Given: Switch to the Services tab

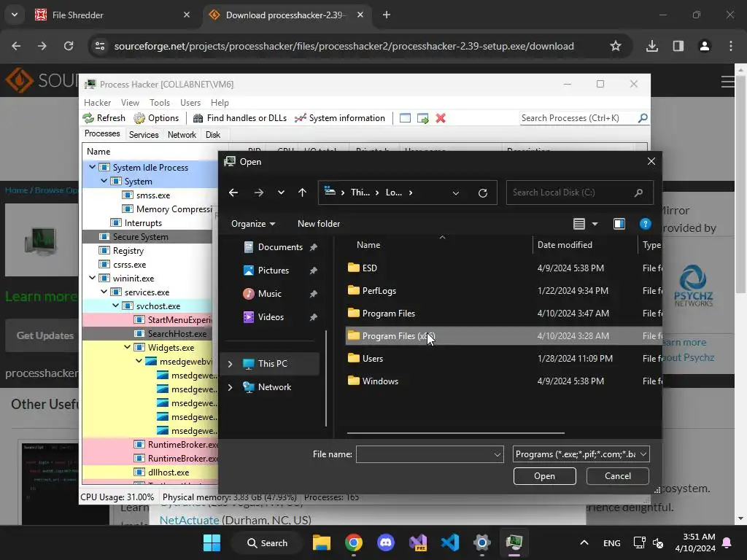Looking at the screenshot, I should tap(144, 135).
